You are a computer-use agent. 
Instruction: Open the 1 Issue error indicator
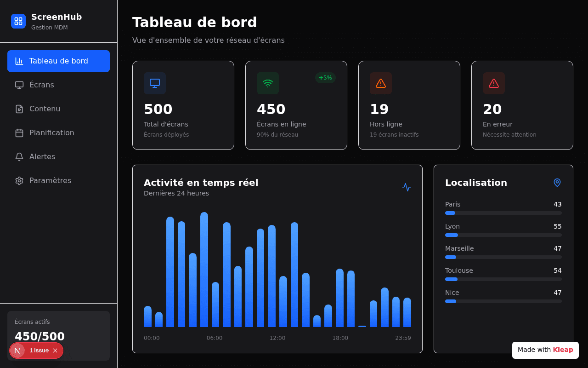[39, 351]
